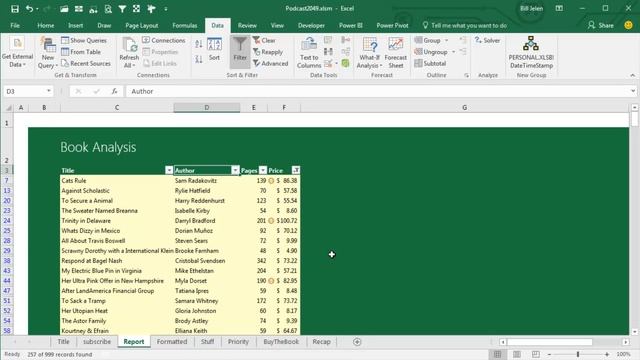Run PERSONAL.XLSB DateTimeStamp macro
The width and height of the screenshot is (640, 360).
click(531, 52)
